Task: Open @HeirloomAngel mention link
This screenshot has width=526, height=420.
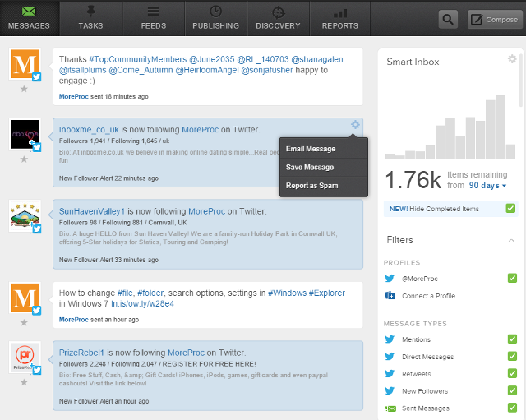Action: 207,70
